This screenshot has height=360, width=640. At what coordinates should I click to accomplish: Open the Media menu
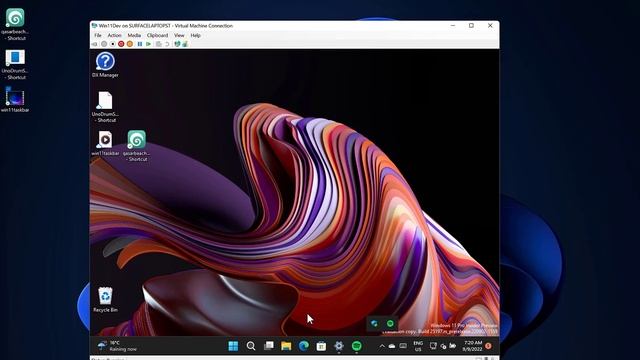click(x=134, y=36)
